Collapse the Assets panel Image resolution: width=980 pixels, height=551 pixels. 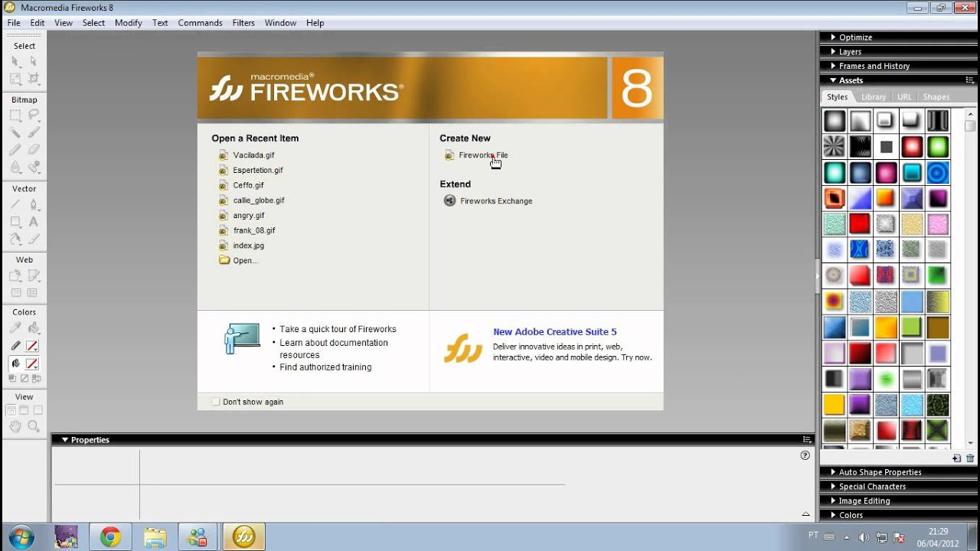click(x=851, y=80)
